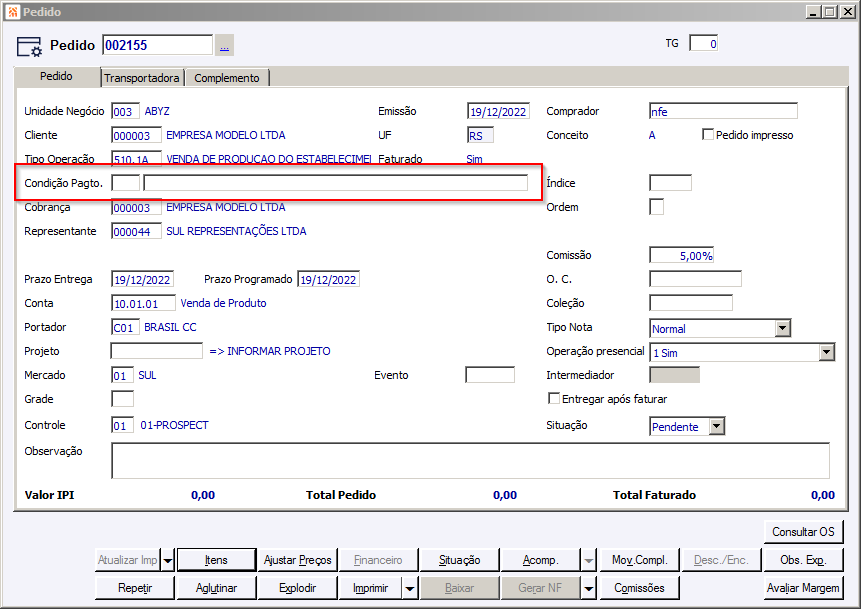Open the Situação button at bottom
The height and width of the screenshot is (609, 861).
point(460,560)
